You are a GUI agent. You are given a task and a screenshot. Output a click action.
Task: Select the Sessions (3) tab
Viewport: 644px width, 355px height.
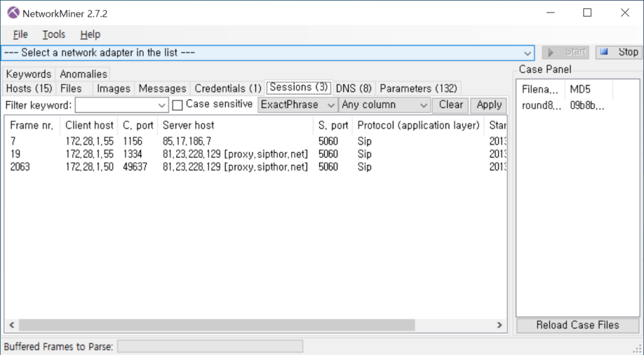[x=299, y=87]
